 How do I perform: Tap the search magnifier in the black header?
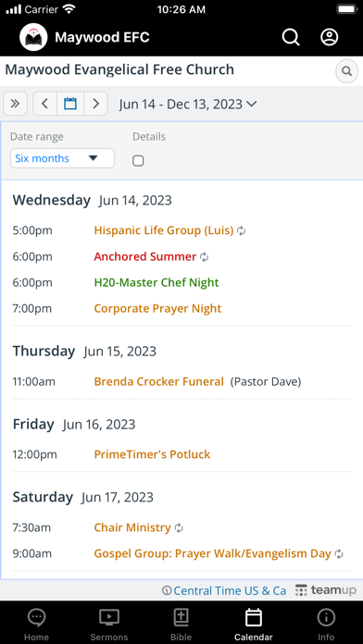[291, 37]
